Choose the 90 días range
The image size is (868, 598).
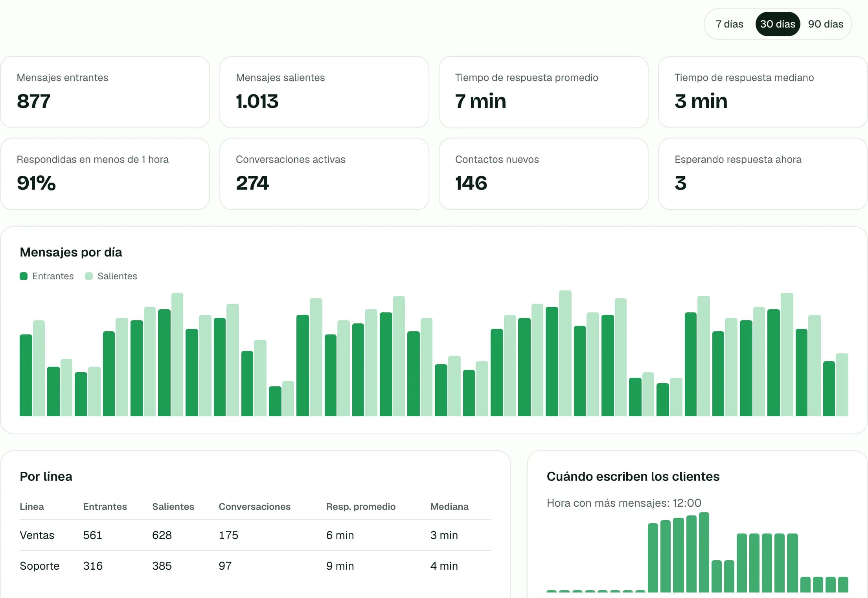point(826,24)
